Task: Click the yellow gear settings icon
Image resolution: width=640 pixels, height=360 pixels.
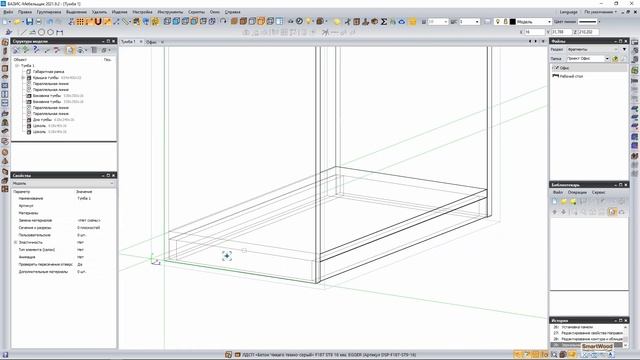Action: [x=155, y=21]
